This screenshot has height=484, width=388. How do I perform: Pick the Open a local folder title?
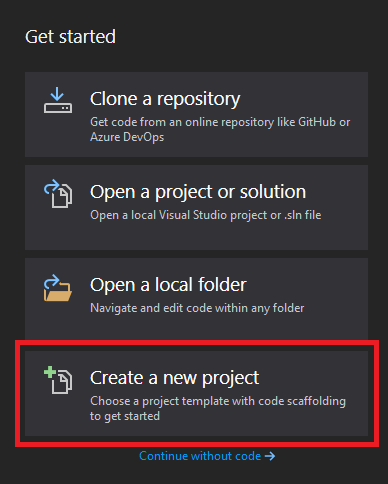click(x=168, y=285)
